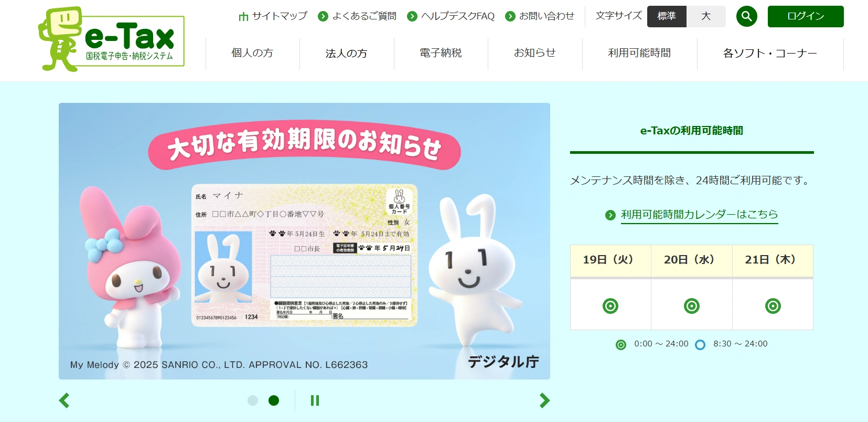
Task: Click the 大切な有効期限のお知らせ banner title
Action: 304,144
